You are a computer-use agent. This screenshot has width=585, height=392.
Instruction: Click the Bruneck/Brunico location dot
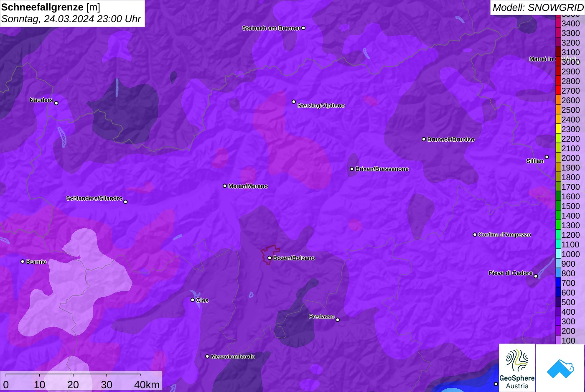coord(424,139)
